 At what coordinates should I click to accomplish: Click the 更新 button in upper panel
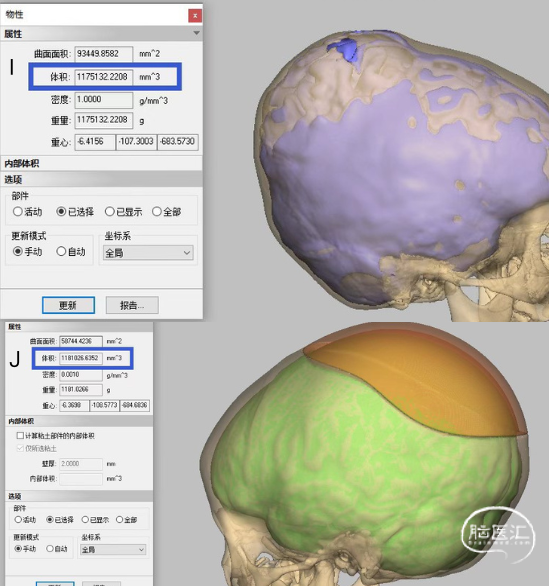point(68,305)
